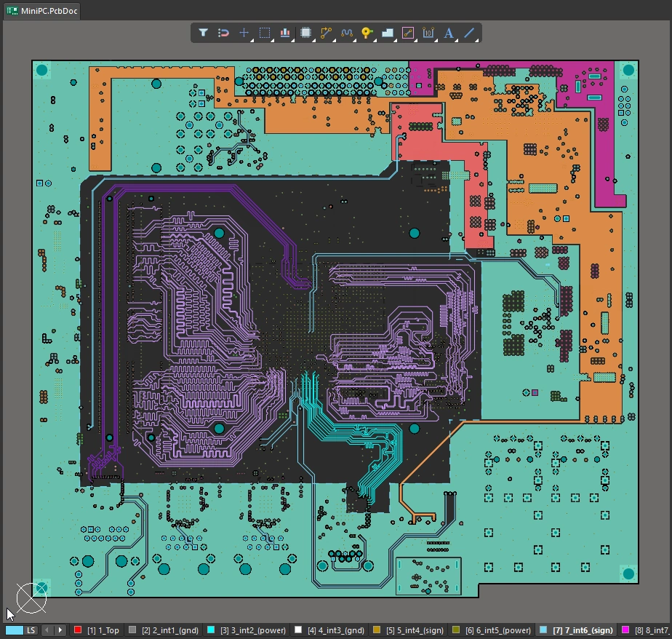Viewport: 672px width, 639px height.
Task: Switch to the [5] 5_int4_(sign) layer tab
Action: (x=409, y=630)
